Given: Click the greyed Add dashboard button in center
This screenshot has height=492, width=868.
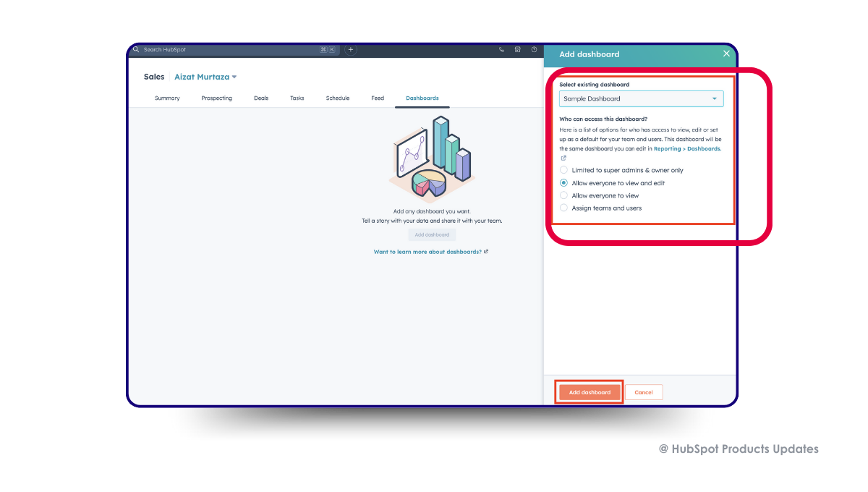Looking at the screenshot, I should click(x=432, y=235).
